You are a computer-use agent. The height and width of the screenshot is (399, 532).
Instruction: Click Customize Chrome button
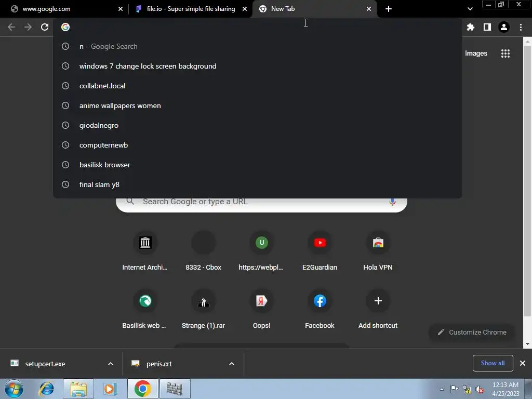pos(472,332)
